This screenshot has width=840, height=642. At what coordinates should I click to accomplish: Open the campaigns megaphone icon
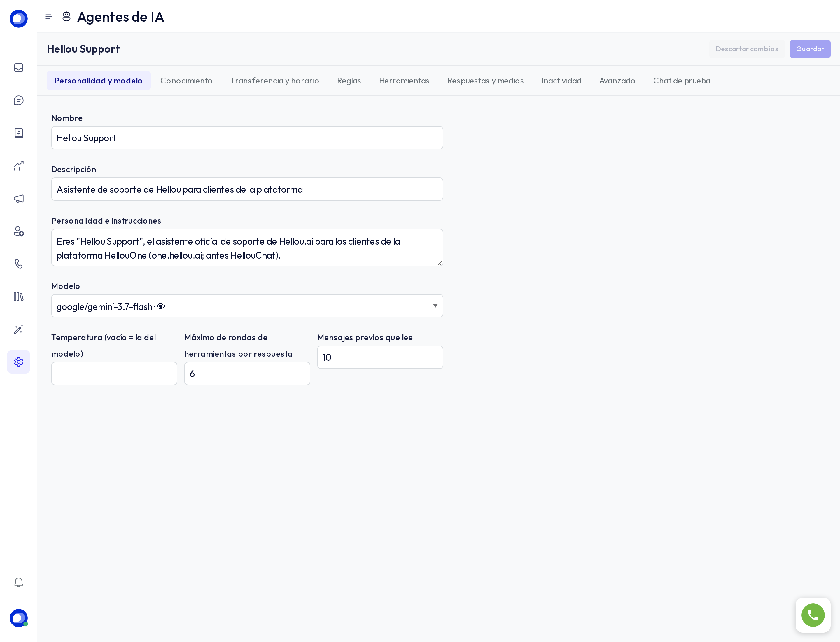19,199
